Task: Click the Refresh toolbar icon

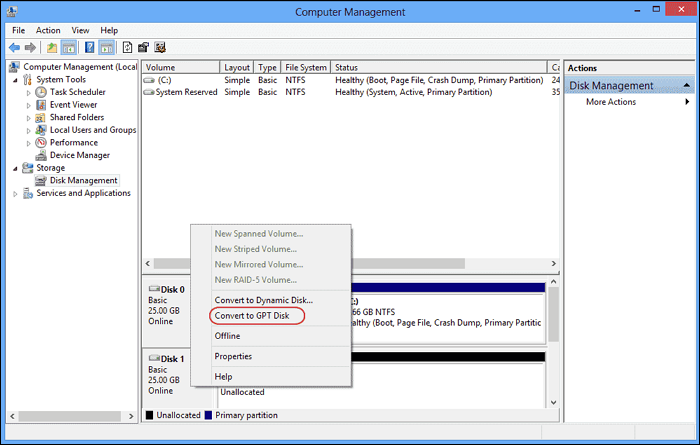Action: point(127,47)
